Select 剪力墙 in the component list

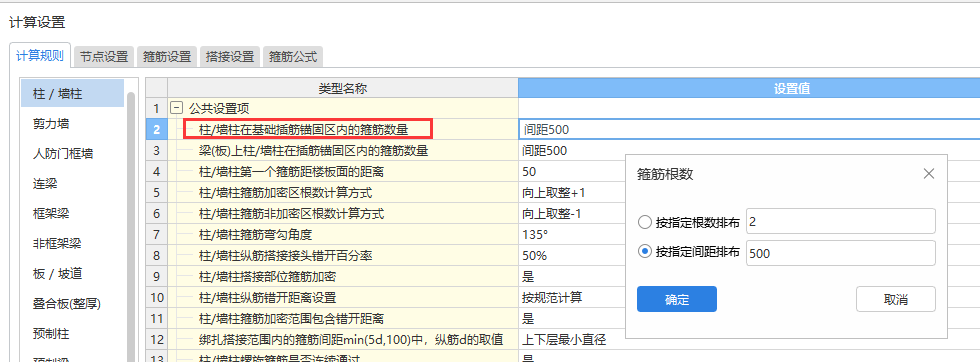[x=72, y=124]
